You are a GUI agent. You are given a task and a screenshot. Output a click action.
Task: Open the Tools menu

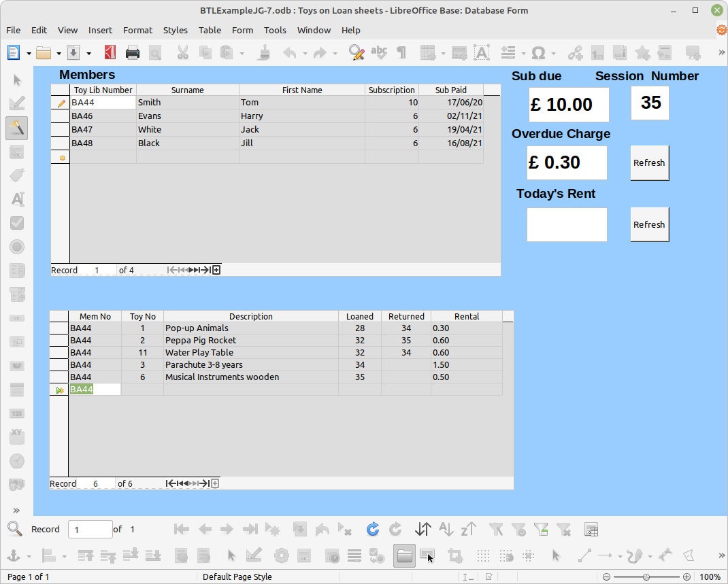275,30
